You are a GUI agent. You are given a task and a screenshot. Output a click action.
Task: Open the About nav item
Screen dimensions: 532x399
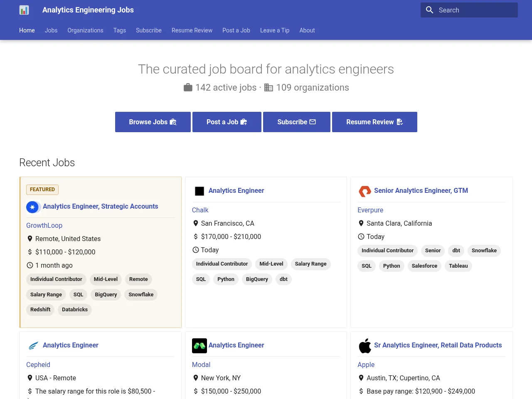click(x=307, y=30)
